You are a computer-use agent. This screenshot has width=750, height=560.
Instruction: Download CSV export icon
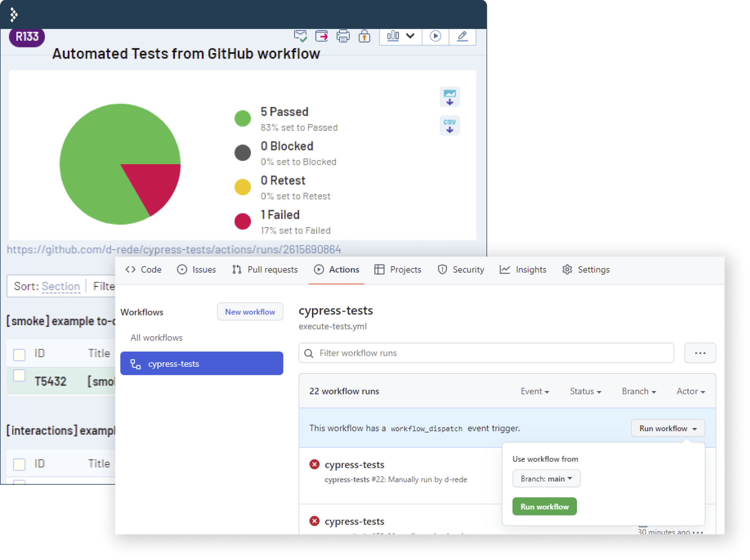[x=449, y=126]
